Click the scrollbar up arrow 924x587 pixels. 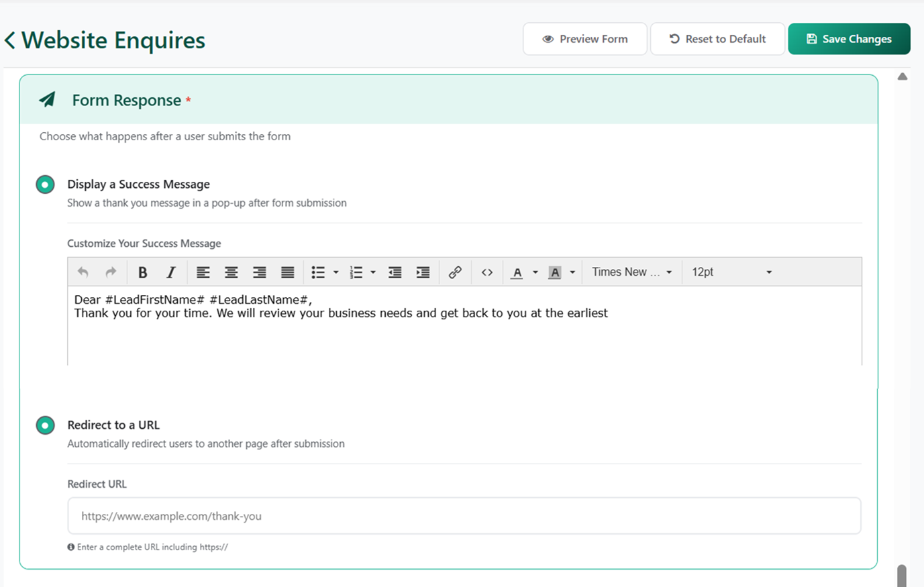tap(903, 76)
